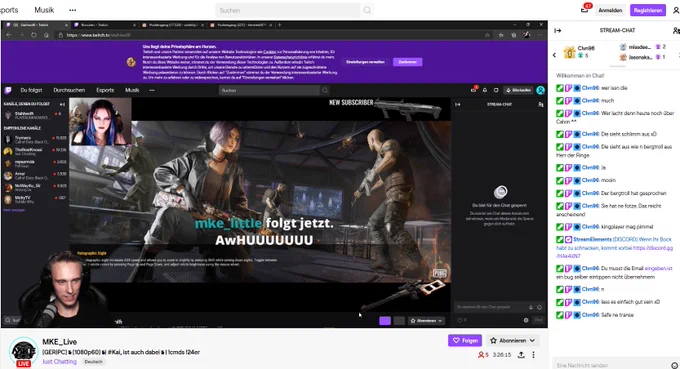Open the user profile icon at top right
Image resolution: width=680 pixels, height=369 pixels.
[676, 10]
